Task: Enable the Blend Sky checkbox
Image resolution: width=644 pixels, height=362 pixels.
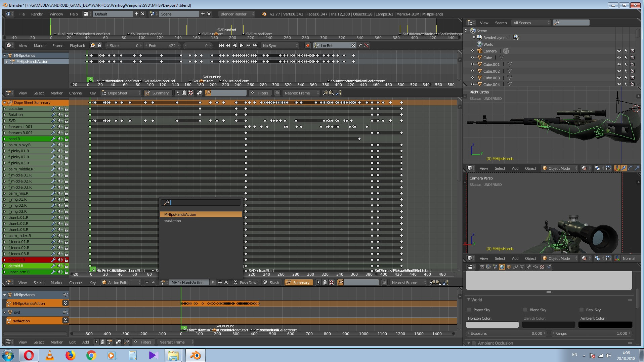Action: point(525,310)
